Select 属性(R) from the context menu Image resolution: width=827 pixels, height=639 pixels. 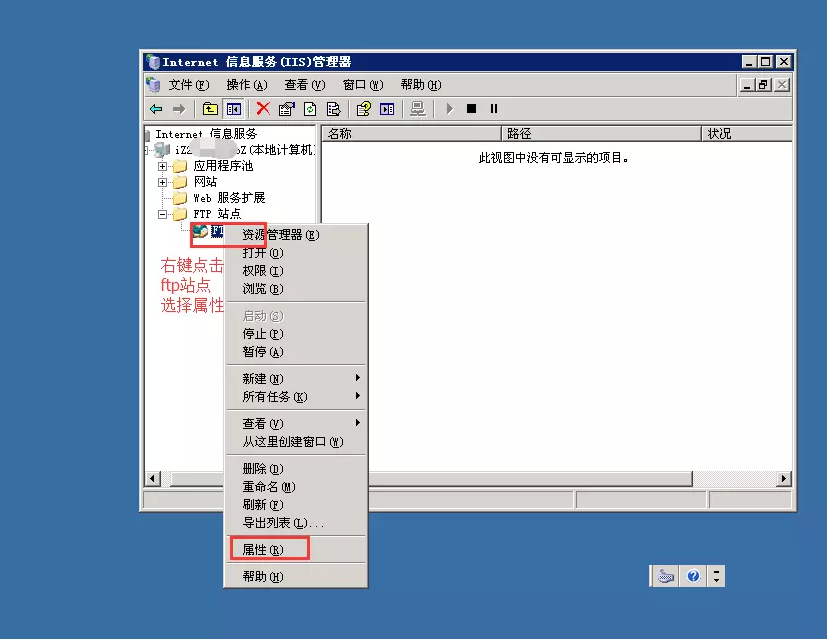tap(264, 547)
